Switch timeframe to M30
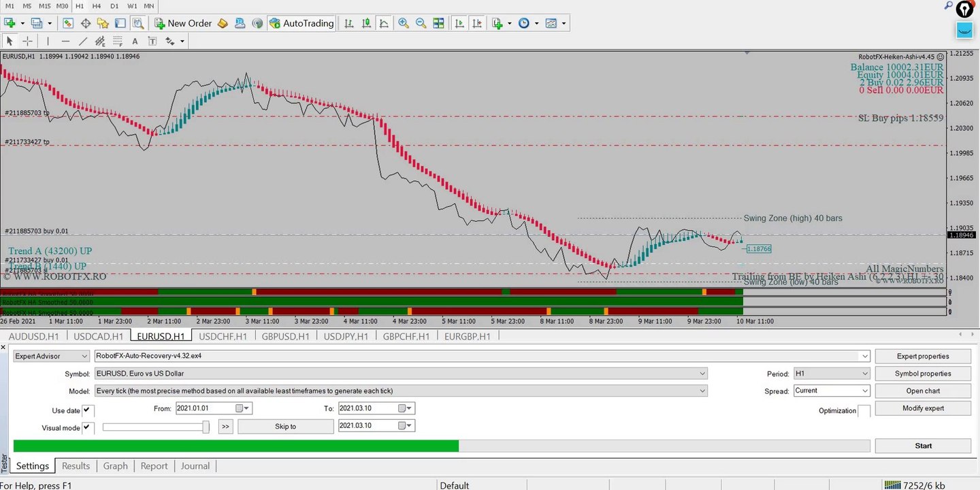Image resolution: width=980 pixels, height=490 pixels. 63,5
